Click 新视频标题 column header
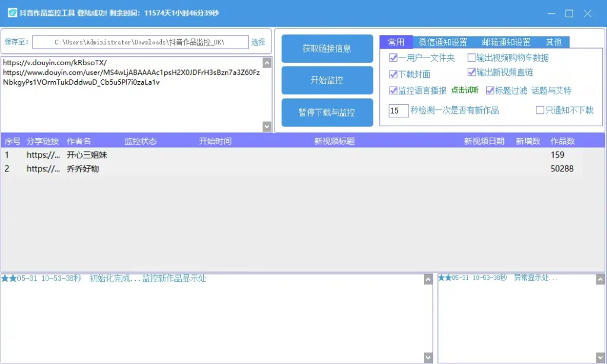The width and height of the screenshot is (607, 364). pos(334,141)
